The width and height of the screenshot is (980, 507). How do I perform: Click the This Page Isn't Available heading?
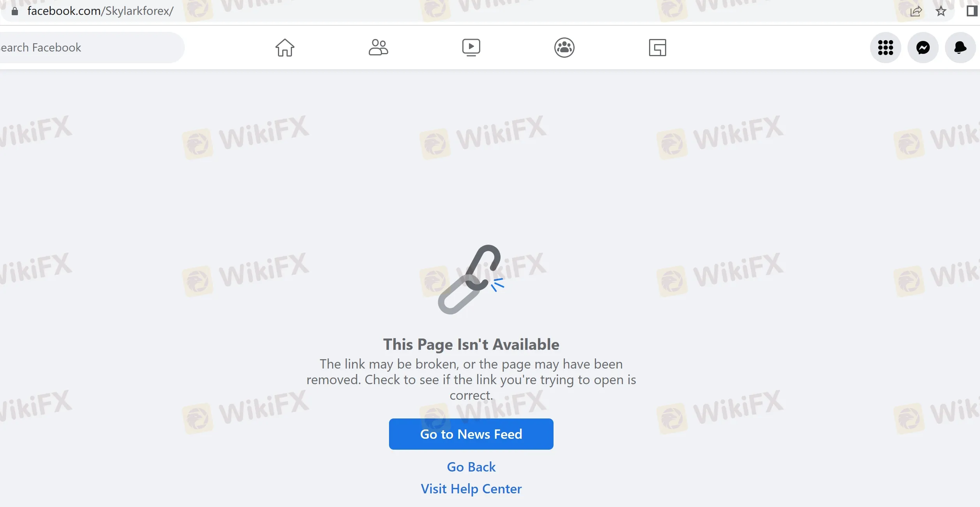(x=471, y=344)
